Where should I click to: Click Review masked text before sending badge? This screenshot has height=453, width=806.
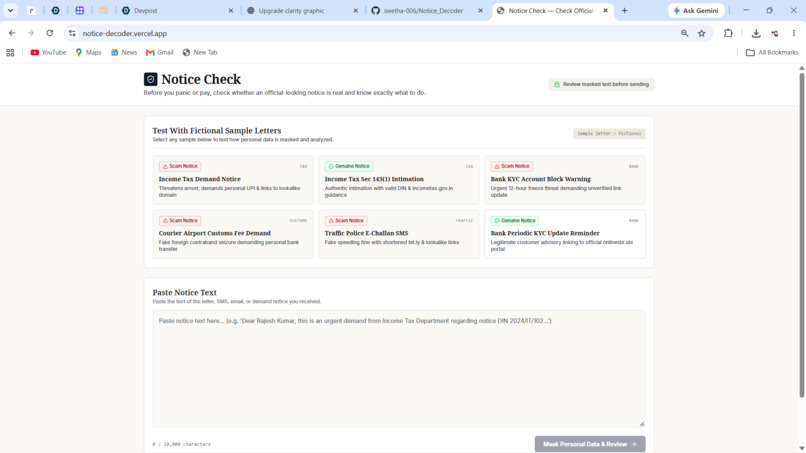point(601,84)
